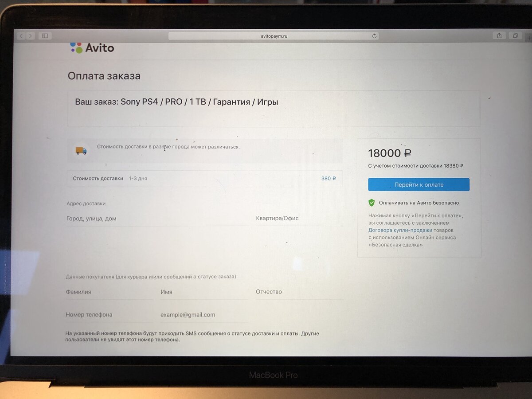This screenshot has width=532, height=399.
Task: Click the Перейти к оплате button
Action: [x=419, y=184]
